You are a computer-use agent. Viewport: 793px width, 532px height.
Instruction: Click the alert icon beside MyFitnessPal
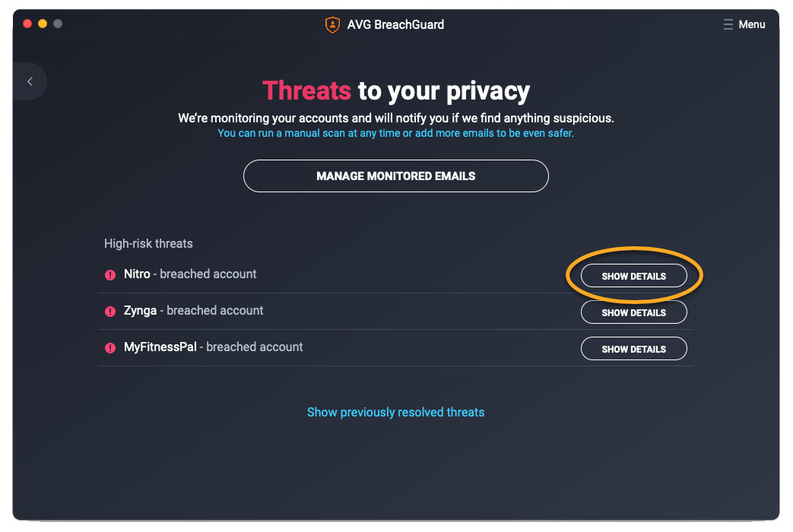click(110, 348)
